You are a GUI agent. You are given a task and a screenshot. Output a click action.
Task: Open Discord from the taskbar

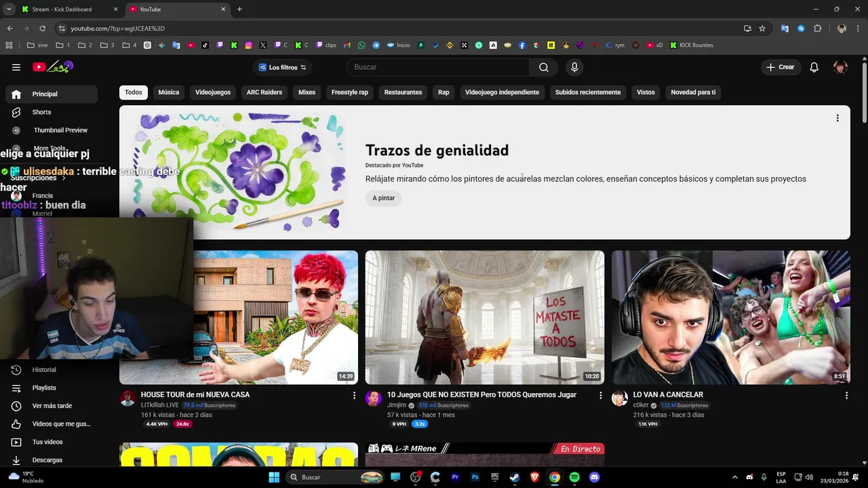[595, 477]
